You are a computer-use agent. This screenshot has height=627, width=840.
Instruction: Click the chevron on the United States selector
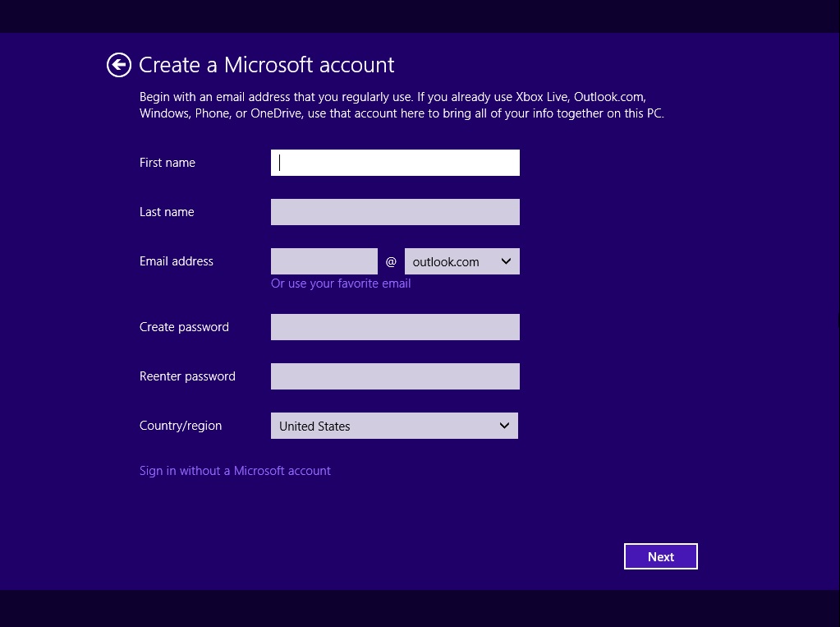coord(503,426)
